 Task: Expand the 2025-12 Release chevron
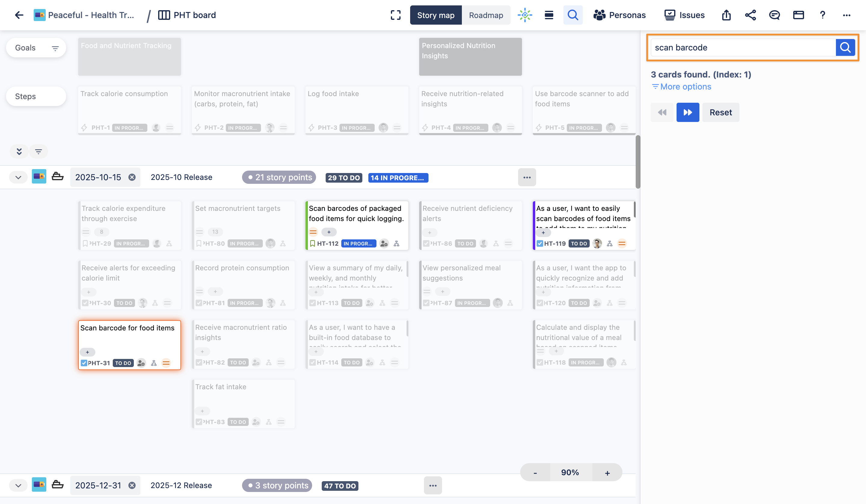(19, 485)
